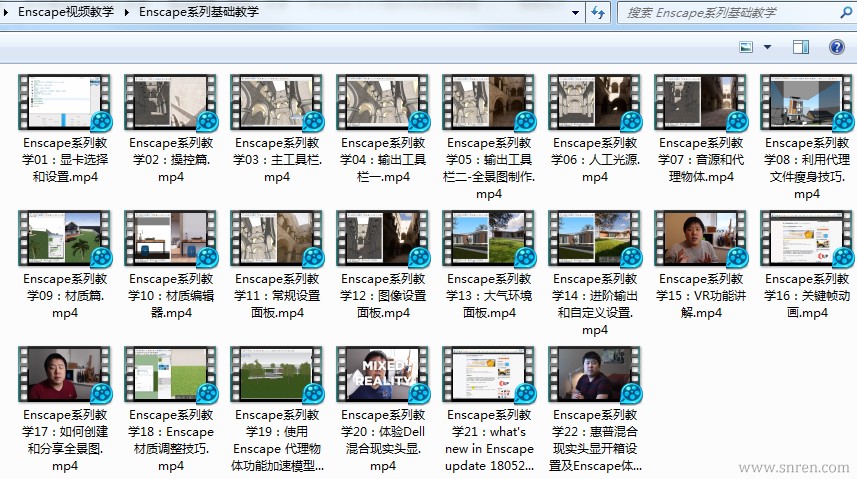Open the help button
The image size is (857, 479).
pyautogui.click(x=836, y=48)
